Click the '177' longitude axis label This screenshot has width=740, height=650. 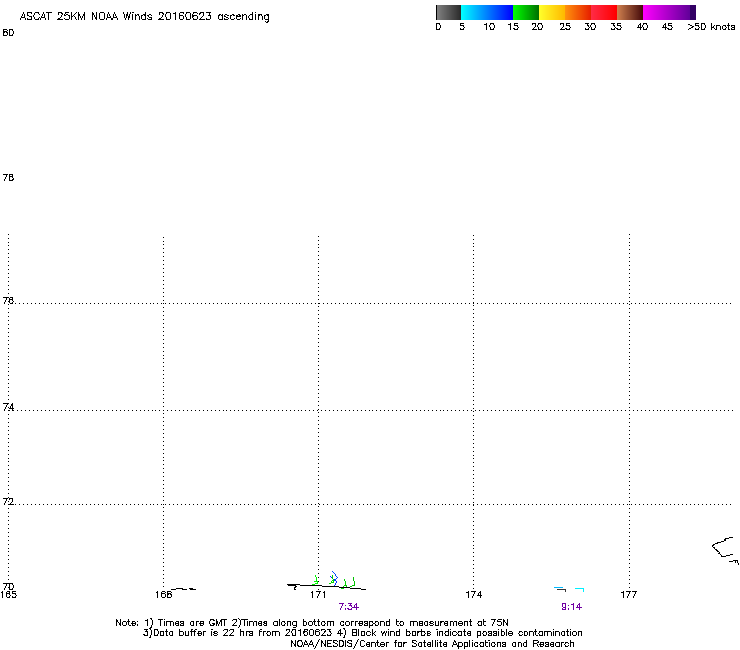pyautogui.click(x=629, y=595)
